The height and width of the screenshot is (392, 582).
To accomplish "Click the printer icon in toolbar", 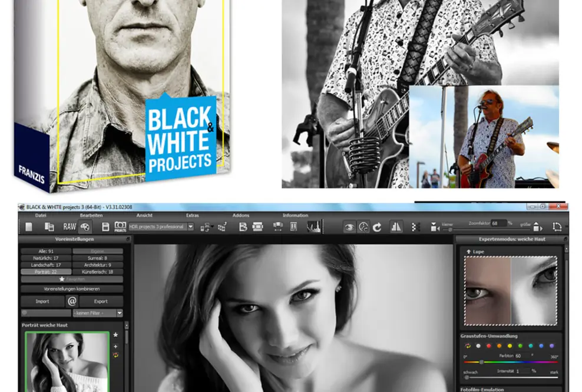I will [257, 227].
